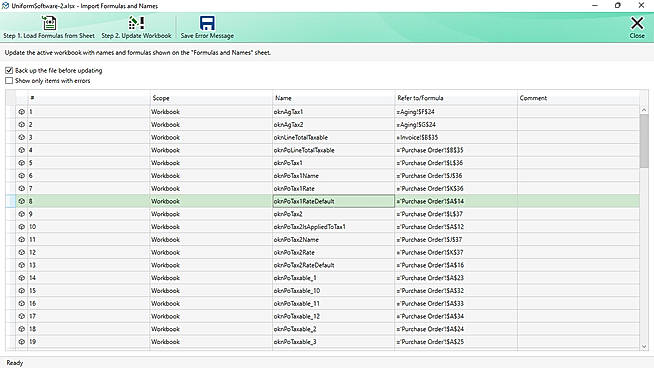
Task: Click formula 'Purchase Order'!$A$25
Action: (456, 342)
